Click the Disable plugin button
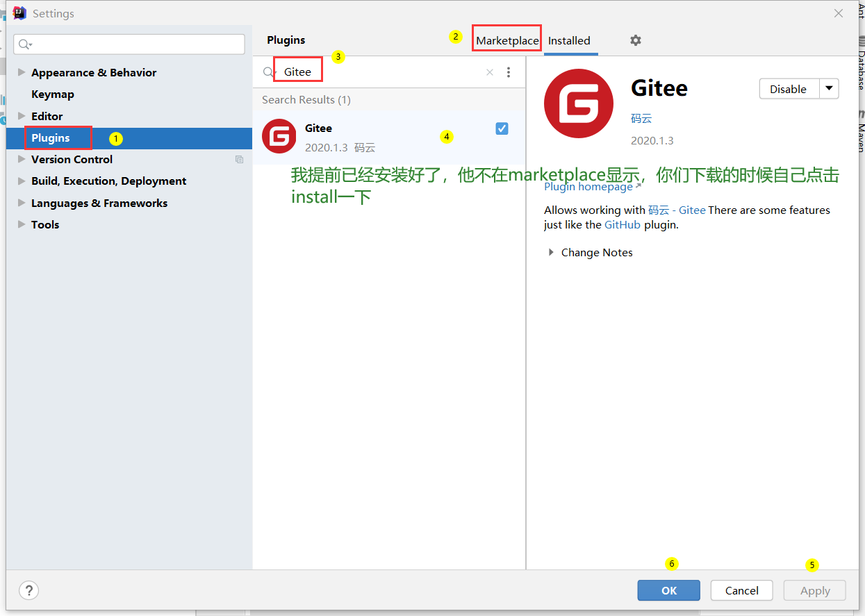 [789, 89]
